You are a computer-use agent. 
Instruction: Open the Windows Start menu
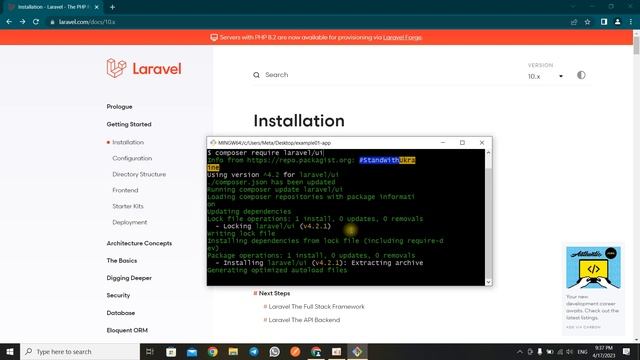coord(10,351)
